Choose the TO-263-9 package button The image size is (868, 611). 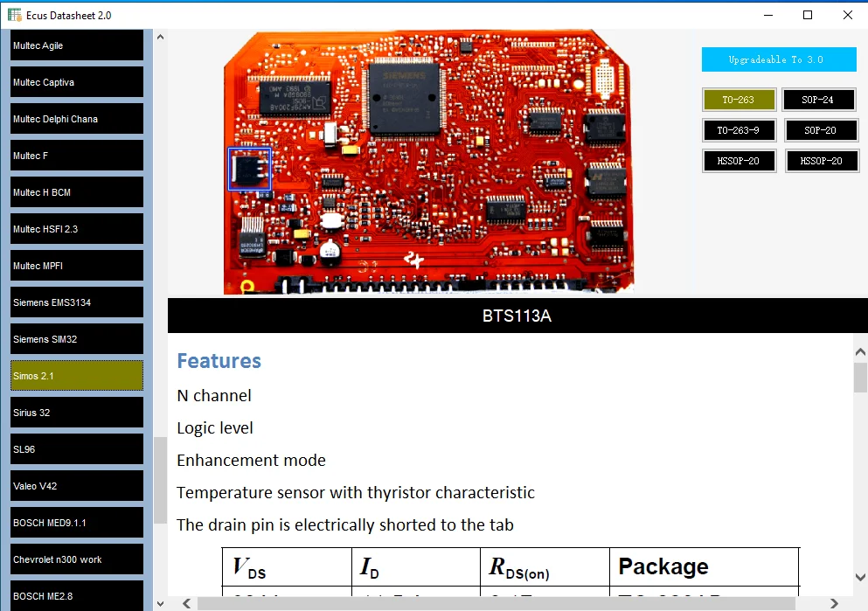[739, 130]
